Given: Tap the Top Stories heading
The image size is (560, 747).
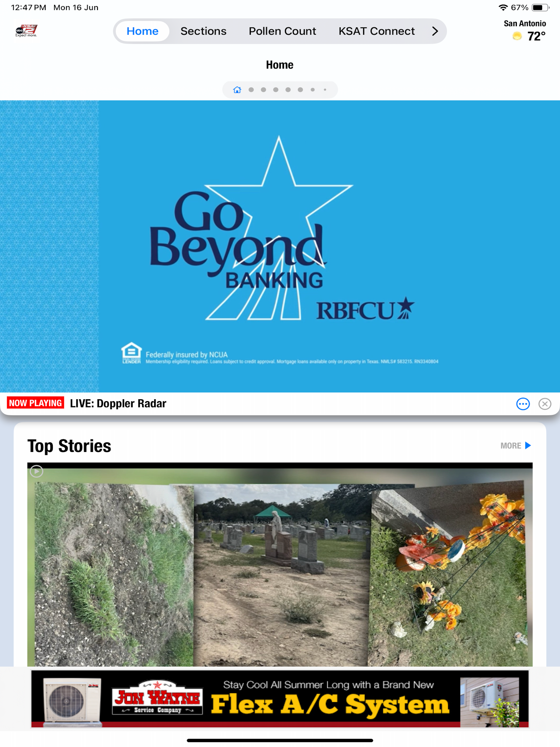Looking at the screenshot, I should (69, 446).
